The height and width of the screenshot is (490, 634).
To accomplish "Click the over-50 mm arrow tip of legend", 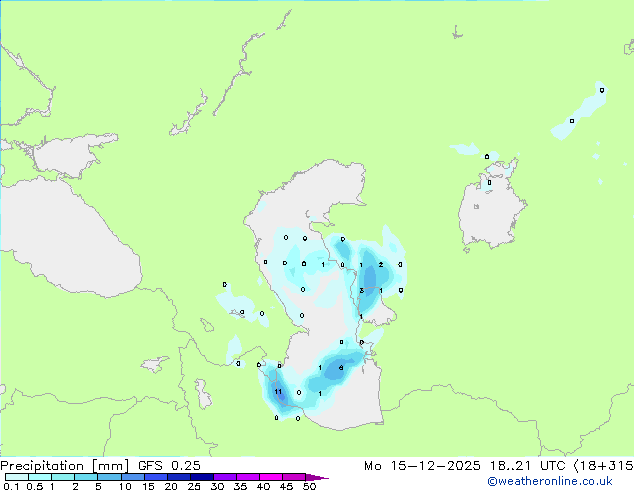I will point(317,477).
